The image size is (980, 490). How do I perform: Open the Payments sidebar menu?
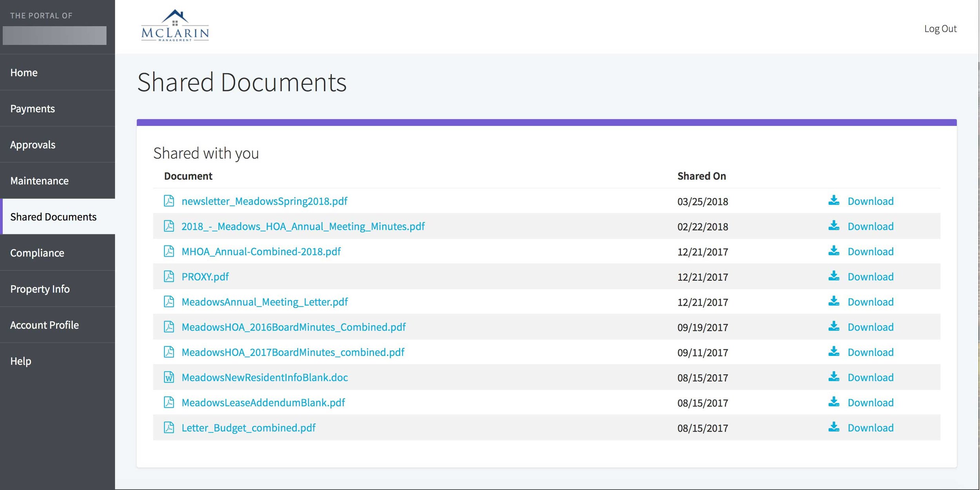point(33,109)
